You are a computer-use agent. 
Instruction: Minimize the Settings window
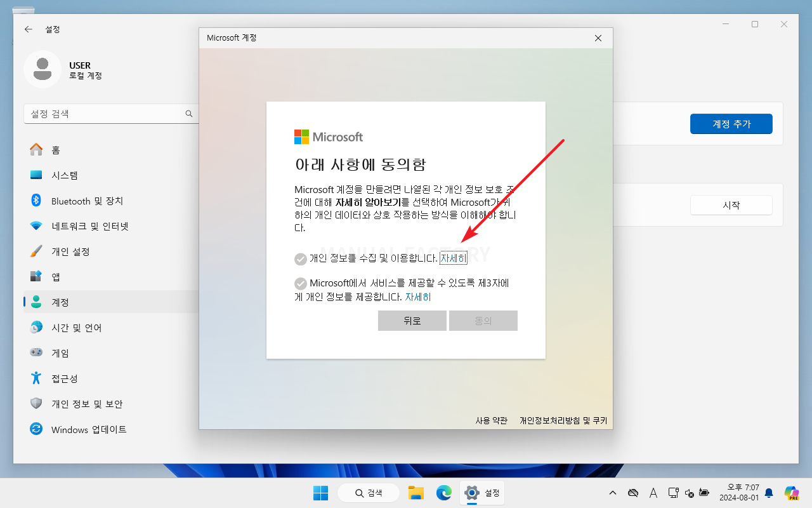tap(725, 24)
